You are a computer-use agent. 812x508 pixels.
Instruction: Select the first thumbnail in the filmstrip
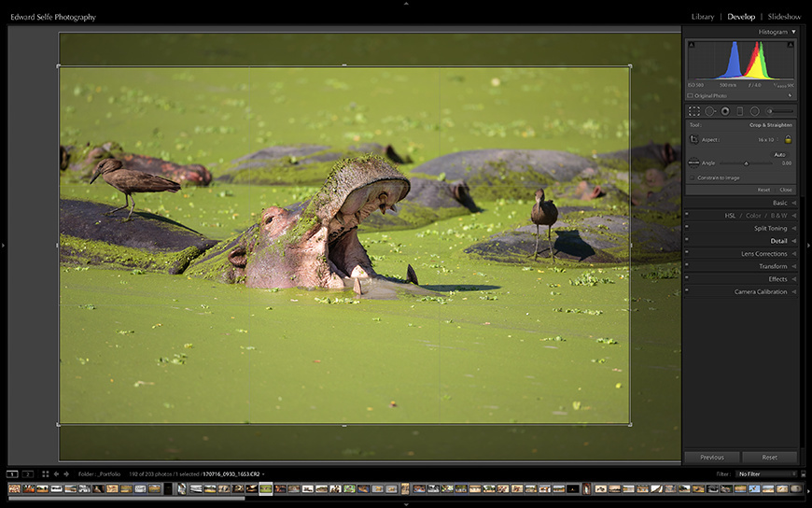(x=15, y=488)
